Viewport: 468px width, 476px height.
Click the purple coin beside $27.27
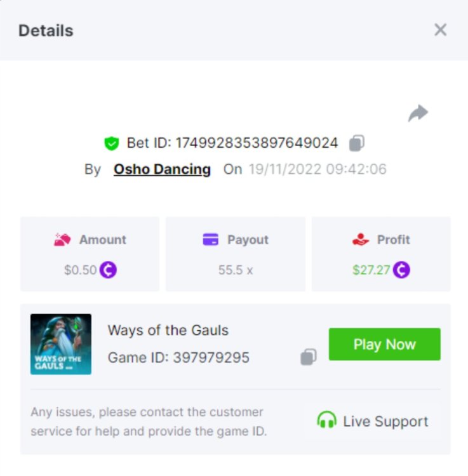401,270
